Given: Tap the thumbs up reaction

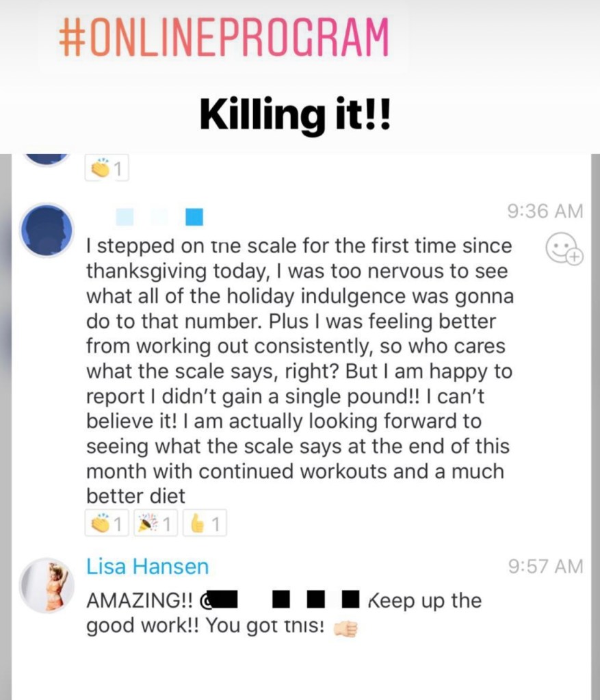Looking at the screenshot, I should [x=205, y=523].
